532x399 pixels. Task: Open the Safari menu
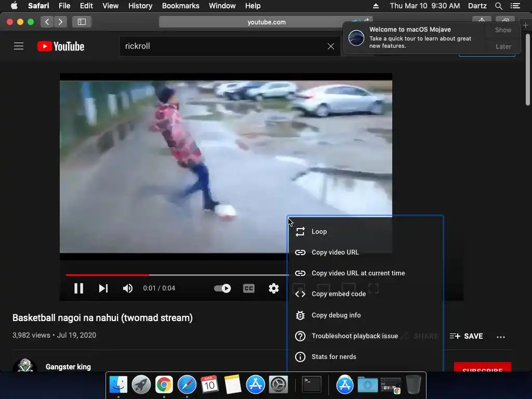click(38, 6)
